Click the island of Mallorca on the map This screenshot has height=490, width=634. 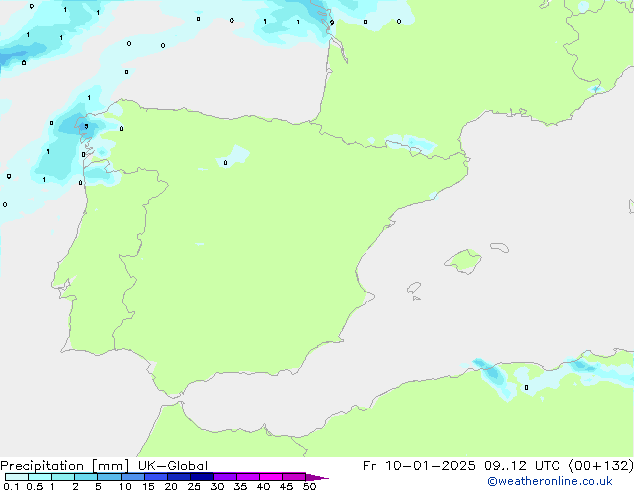coord(464,261)
